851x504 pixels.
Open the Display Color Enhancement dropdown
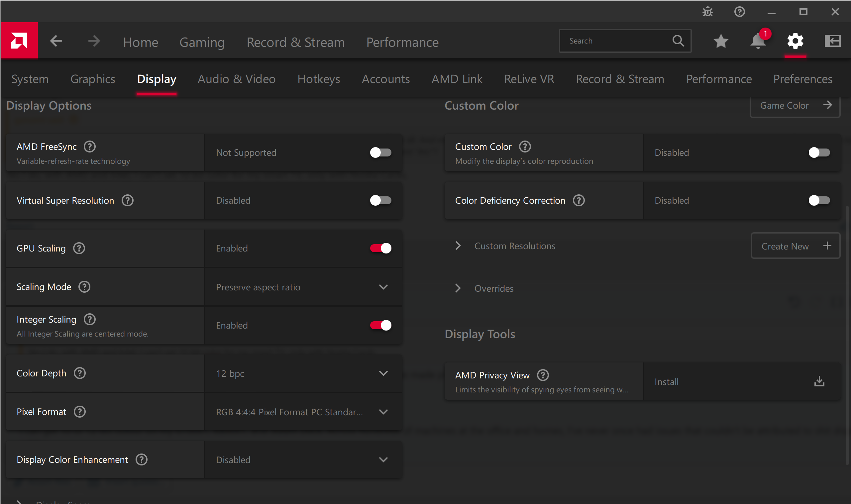click(303, 459)
